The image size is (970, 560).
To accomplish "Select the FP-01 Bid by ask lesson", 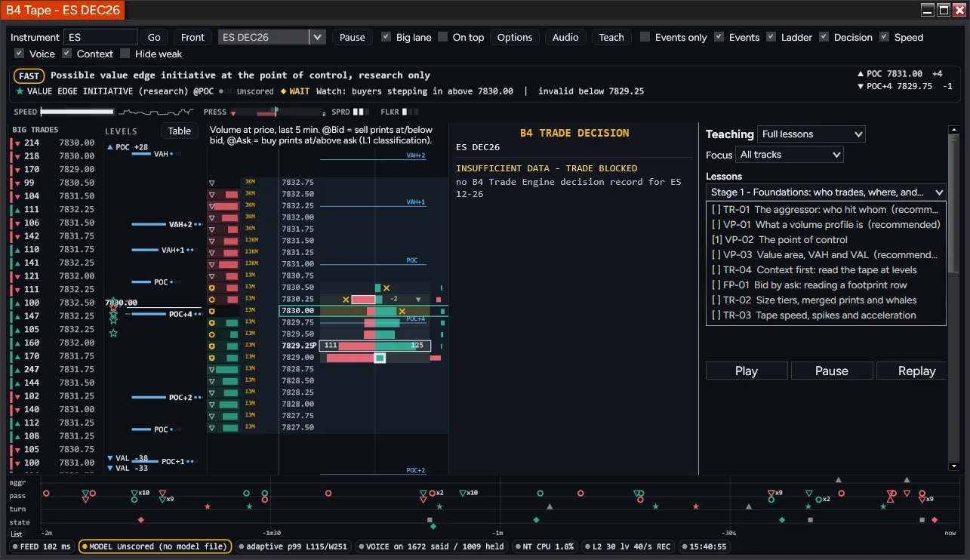I will point(826,285).
